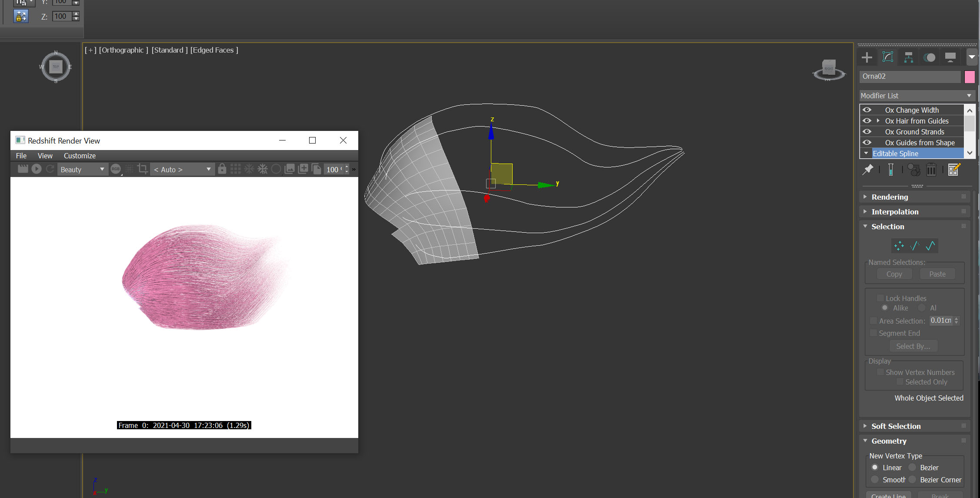Start render with Redshift play button

point(37,169)
